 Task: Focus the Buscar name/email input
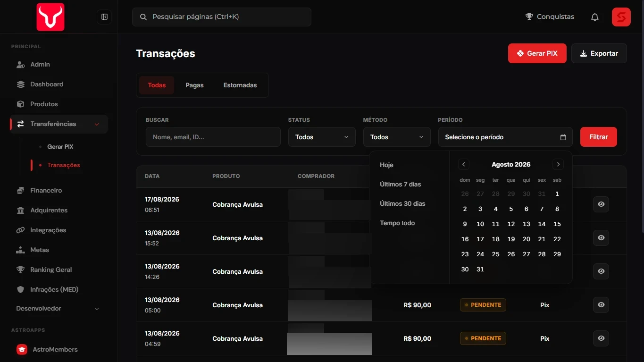[213, 137]
